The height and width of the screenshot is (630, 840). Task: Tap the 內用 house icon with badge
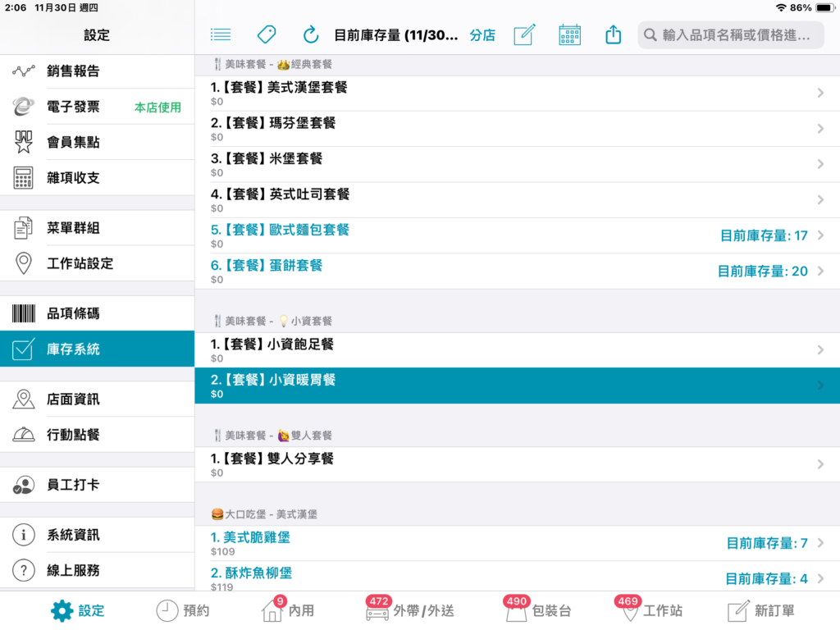point(272,609)
